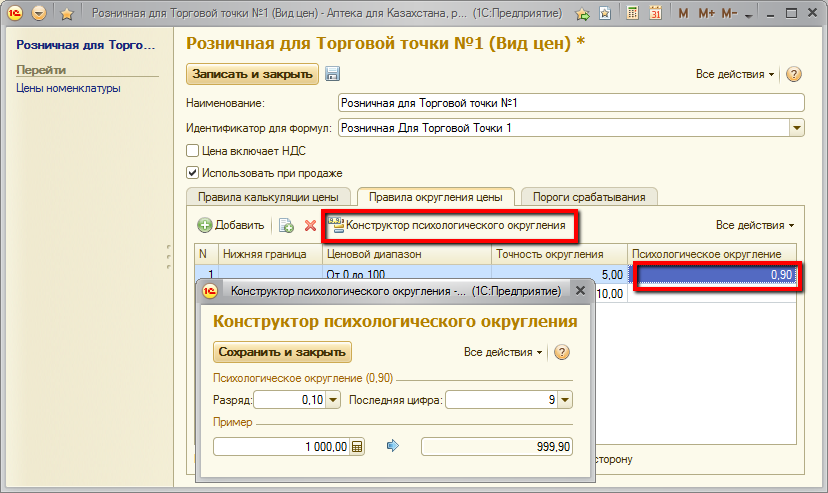828x493 pixels.
Task: Click the copy row icon beside Добавить
Action: [286, 226]
